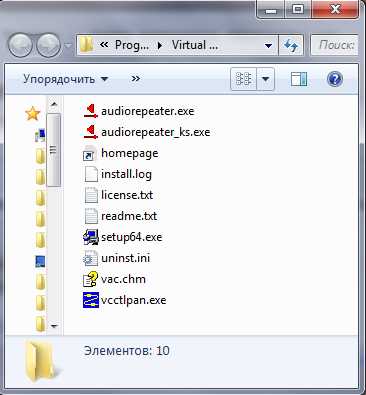
Task: Click into the Поиск search field
Action: pos(334,45)
